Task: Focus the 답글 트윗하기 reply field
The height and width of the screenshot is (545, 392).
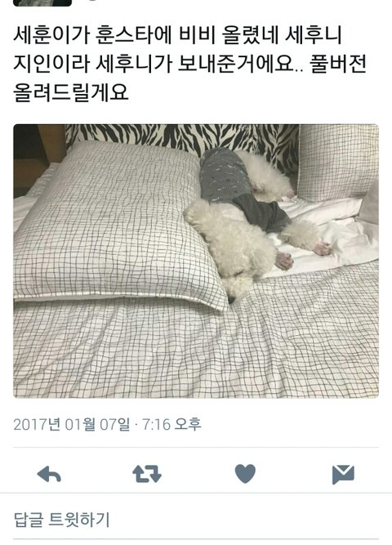Action: (196, 520)
